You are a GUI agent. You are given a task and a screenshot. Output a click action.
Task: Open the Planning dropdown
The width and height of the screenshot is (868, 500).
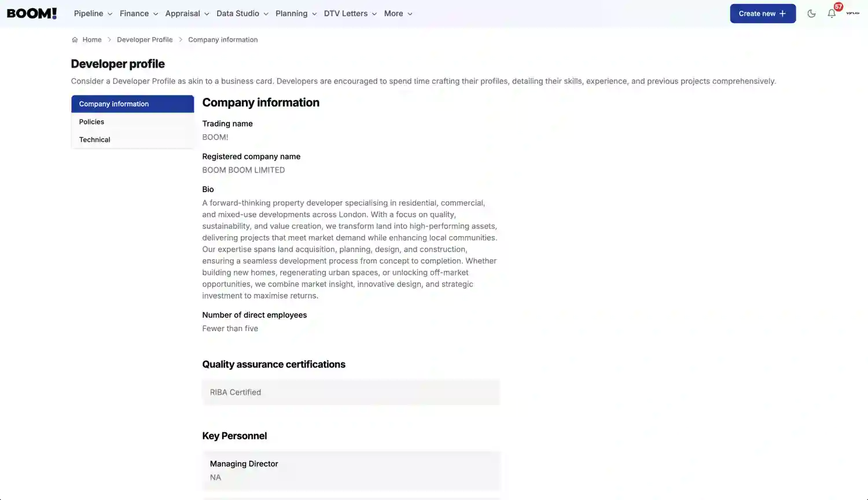[x=296, y=13]
